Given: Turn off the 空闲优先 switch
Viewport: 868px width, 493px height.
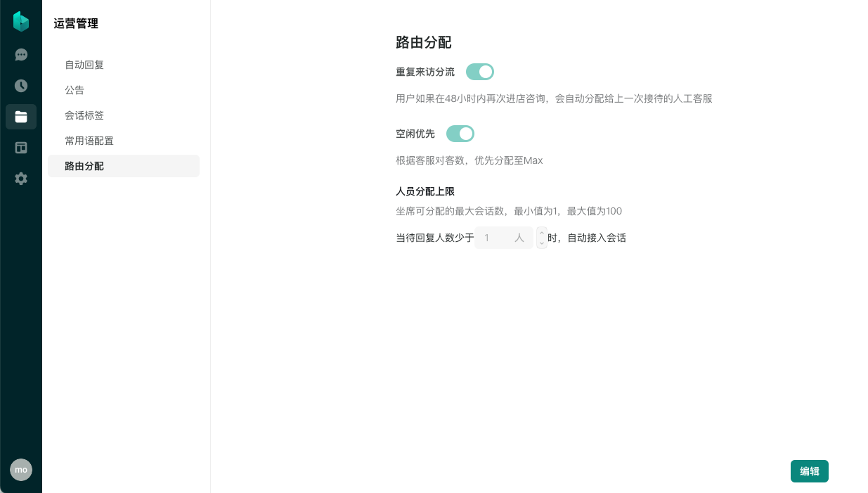Looking at the screenshot, I should [460, 134].
